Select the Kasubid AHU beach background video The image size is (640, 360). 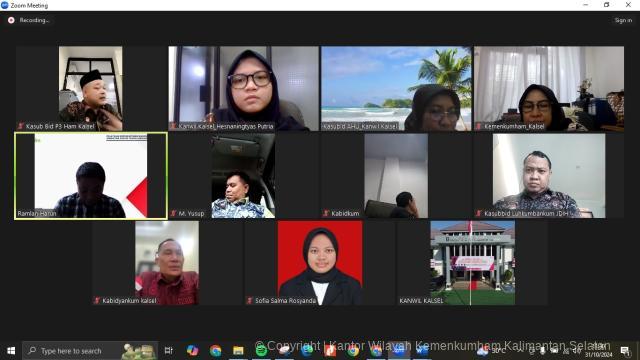(396, 88)
